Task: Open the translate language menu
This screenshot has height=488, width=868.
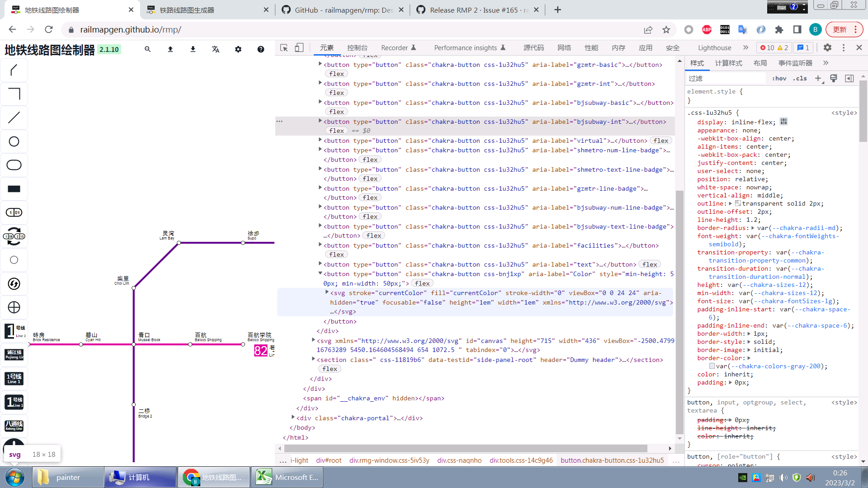Action: (216, 49)
